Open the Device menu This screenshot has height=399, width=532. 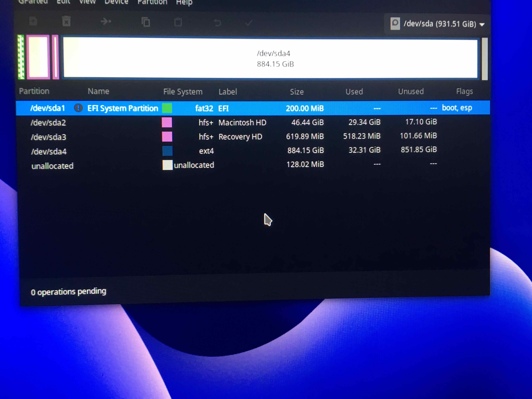[x=116, y=2]
